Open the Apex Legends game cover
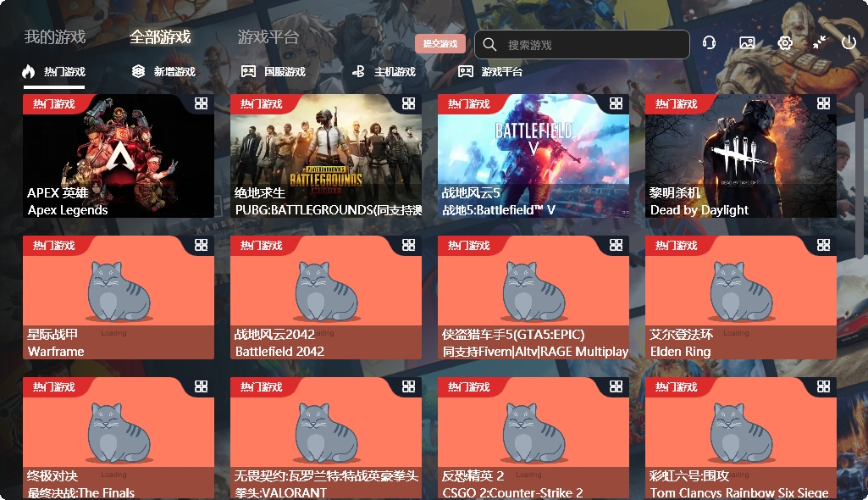 pyautogui.click(x=119, y=156)
